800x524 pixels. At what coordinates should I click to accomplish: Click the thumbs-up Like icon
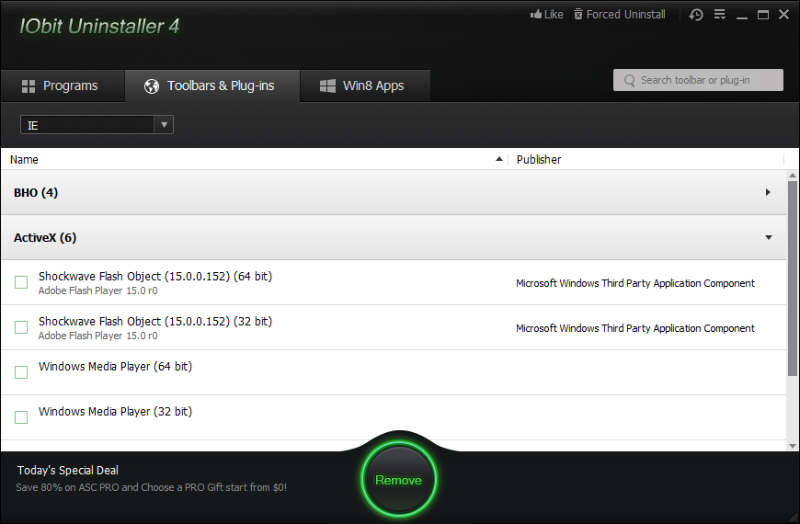pyautogui.click(x=534, y=15)
